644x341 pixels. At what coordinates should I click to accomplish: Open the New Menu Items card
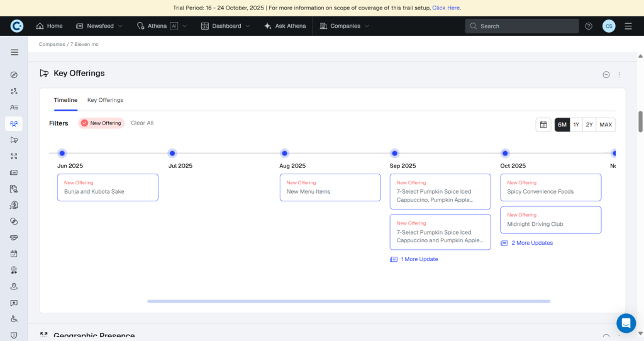pyautogui.click(x=330, y=187)
